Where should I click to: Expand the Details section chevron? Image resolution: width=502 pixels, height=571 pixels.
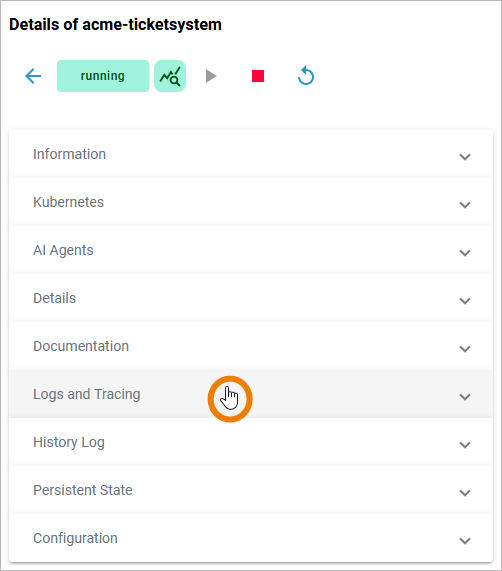(465, 301)
